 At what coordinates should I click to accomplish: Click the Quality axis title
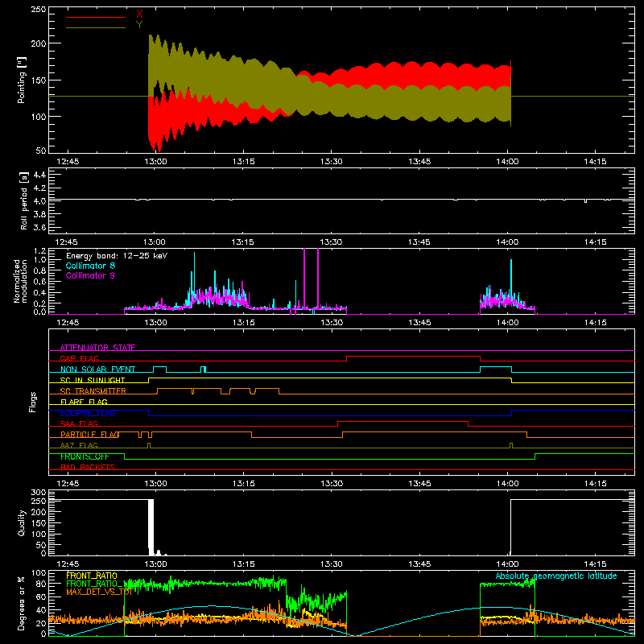tap(22, 522)
